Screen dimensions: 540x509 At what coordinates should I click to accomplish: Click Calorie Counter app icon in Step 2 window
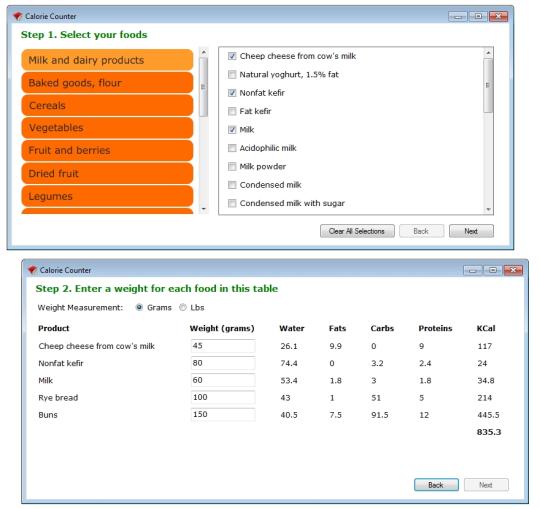(32, 270)
